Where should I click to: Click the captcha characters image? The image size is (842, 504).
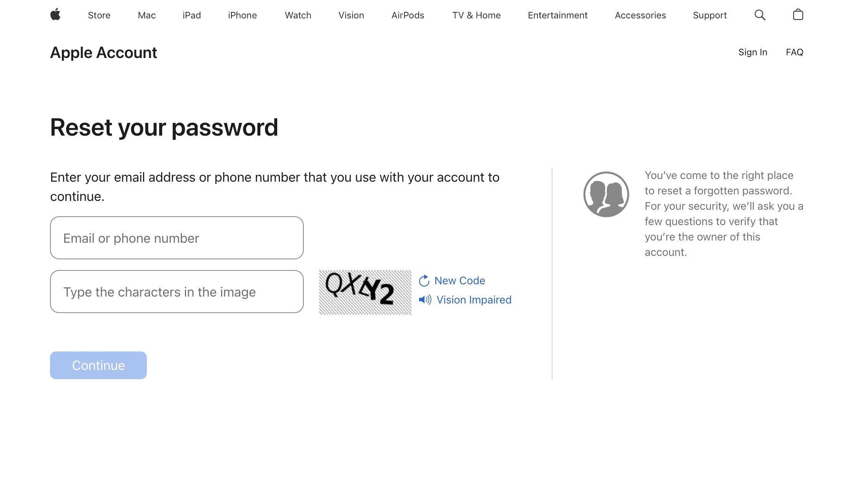pos(364,291)
